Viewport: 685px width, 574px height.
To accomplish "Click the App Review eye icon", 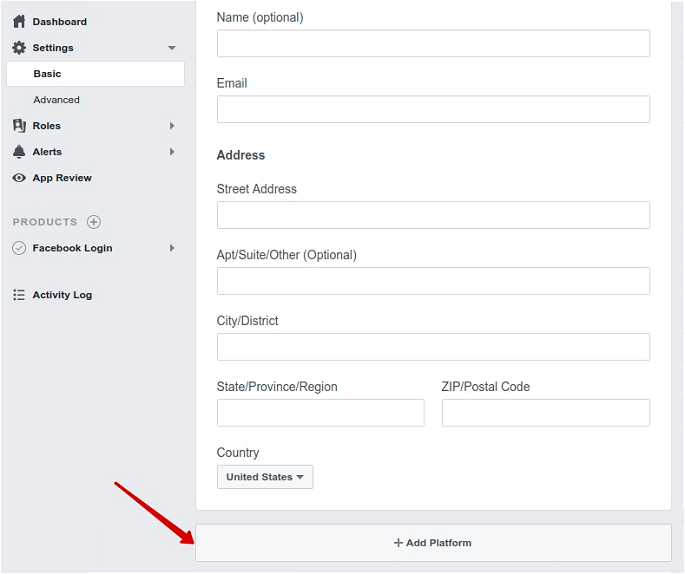I will (19, 178).
